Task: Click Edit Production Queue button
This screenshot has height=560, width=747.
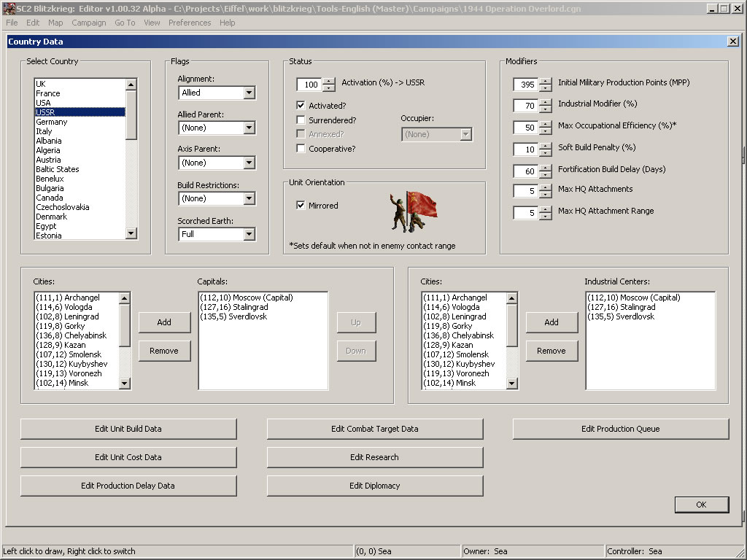Action: click(x=621, y=429)
